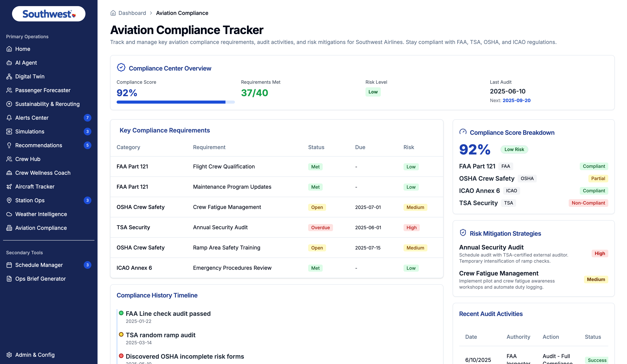Open the AI Agent page
This screenshot has height=364, width=627.
click(x=49, y=63)
